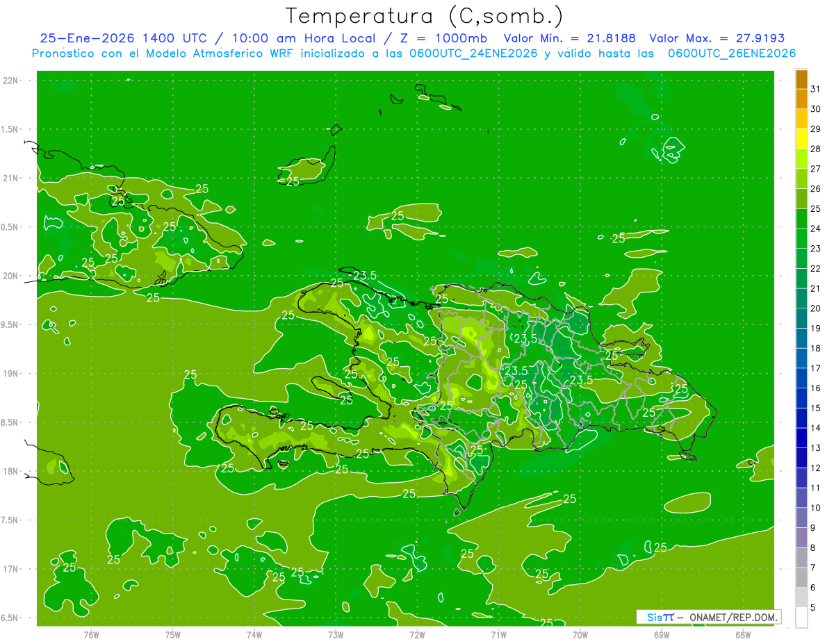
Task: Click the '15' label on color legend
Action: pos(816,408)
